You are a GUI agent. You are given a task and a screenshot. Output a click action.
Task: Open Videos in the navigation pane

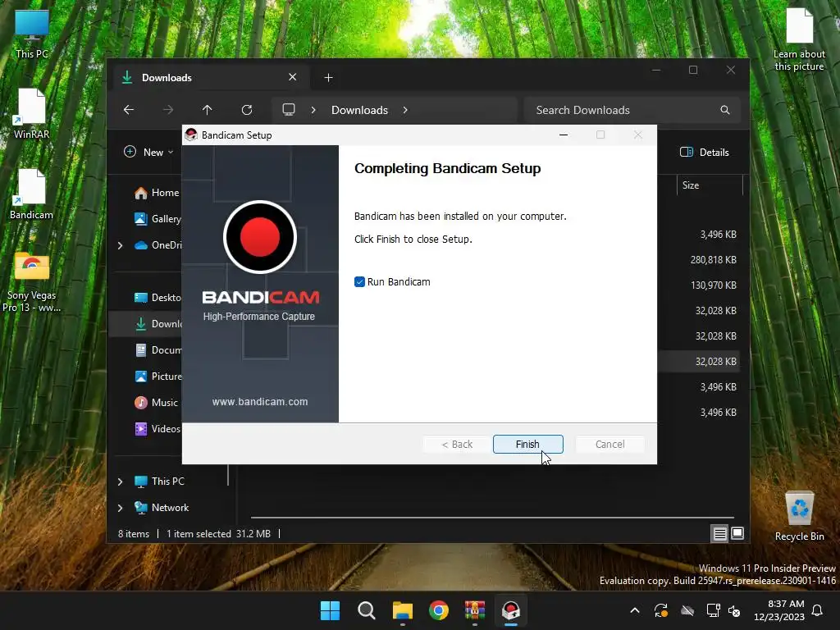[157, 429]
